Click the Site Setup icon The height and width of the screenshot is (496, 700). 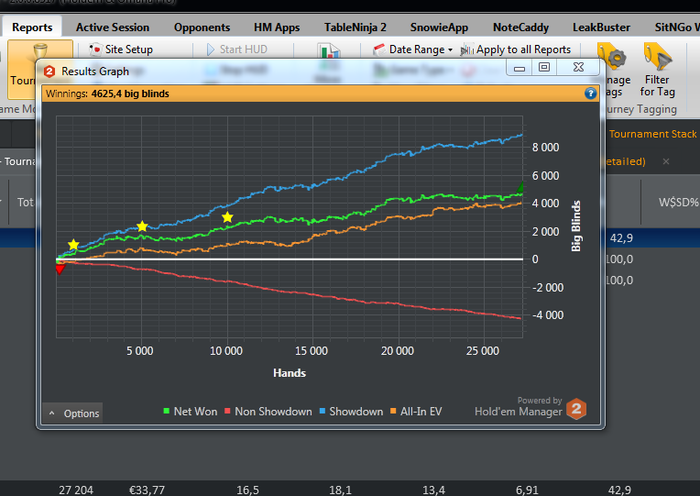point(95,49)
